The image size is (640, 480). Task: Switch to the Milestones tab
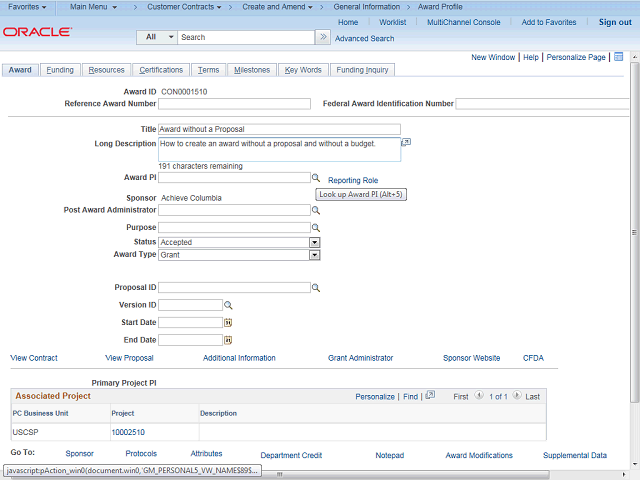(x=252, y=70)
